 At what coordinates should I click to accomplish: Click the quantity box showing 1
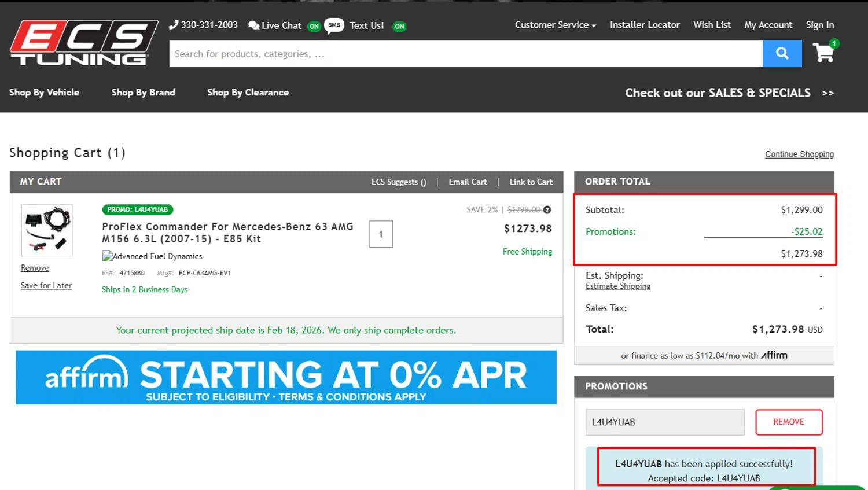coord(381,234)
